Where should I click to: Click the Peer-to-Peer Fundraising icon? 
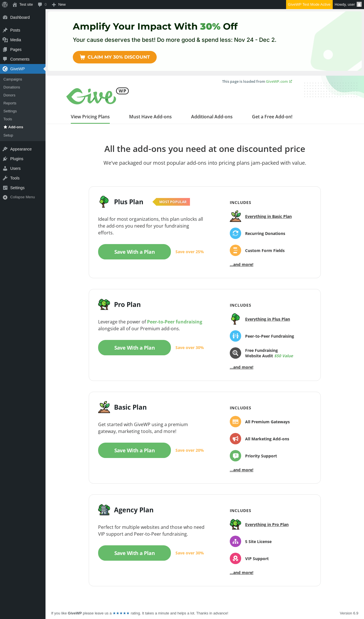235,336
